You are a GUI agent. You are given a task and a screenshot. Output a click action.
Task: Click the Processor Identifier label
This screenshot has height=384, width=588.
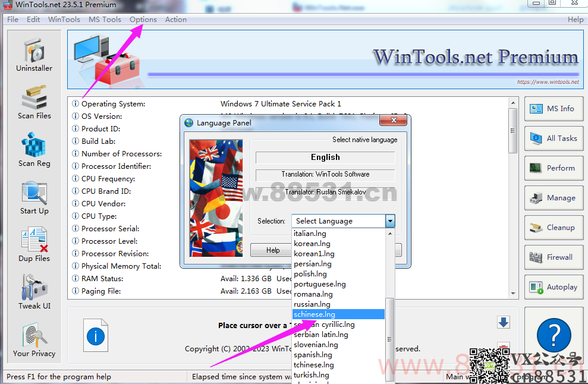point(117,166)
